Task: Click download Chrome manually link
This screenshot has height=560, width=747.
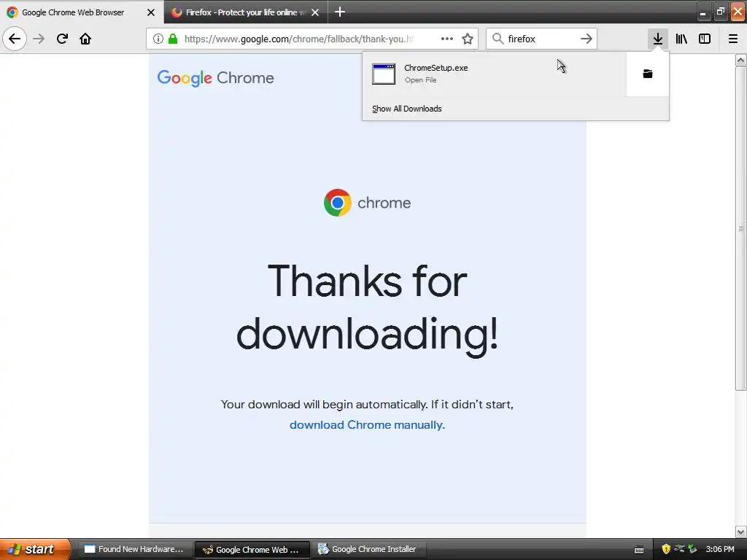Action: click(368, 425)
